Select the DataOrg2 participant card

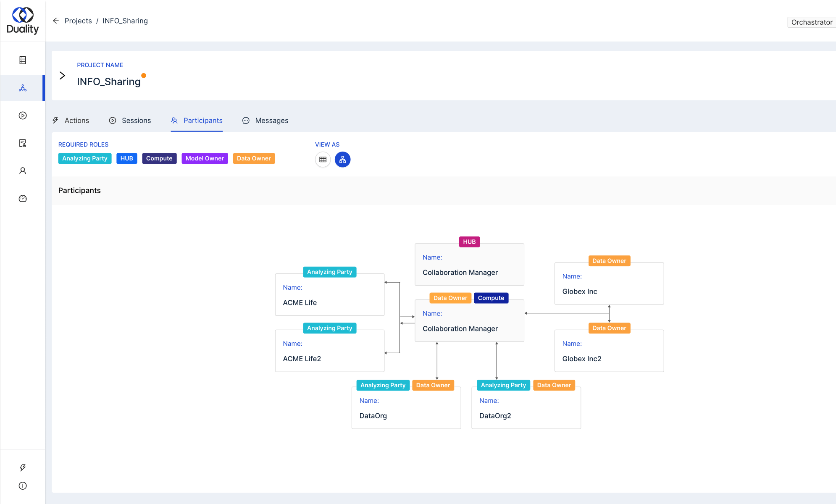pos(526,408)
